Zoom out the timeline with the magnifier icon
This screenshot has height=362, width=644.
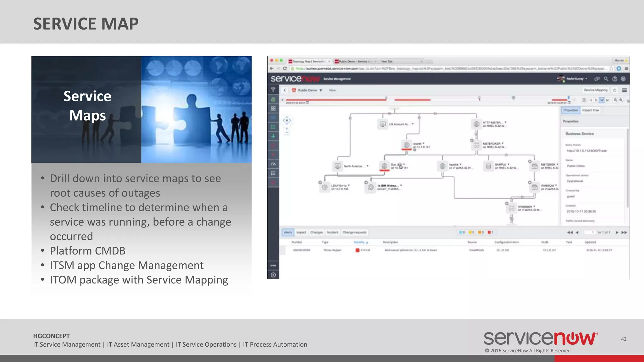click(615, 100)
